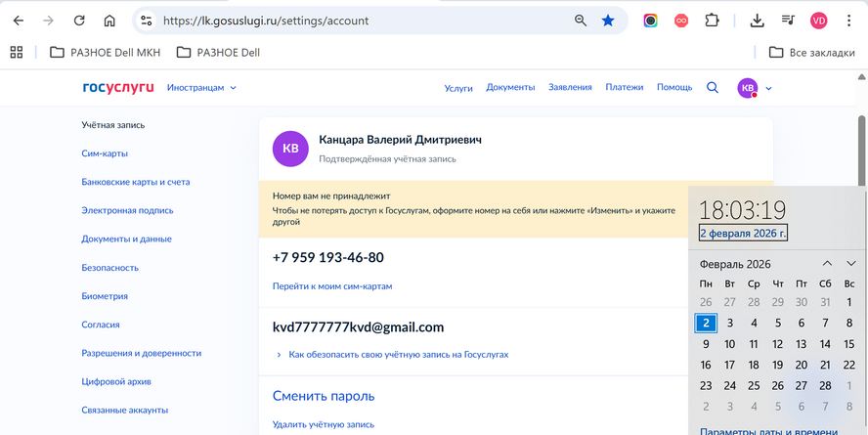
Task: Expand the КВ profile menu chevron
Action: pos(769,88)
